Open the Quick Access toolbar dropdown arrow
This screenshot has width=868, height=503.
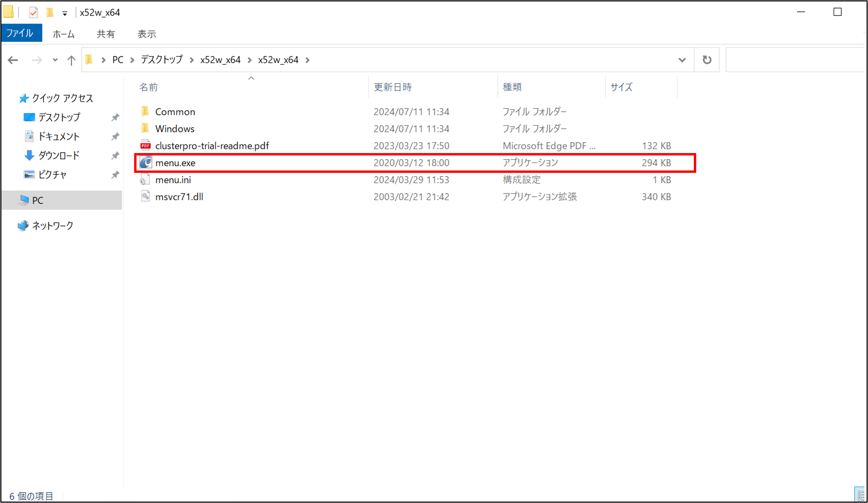click(x=64, y=13)
